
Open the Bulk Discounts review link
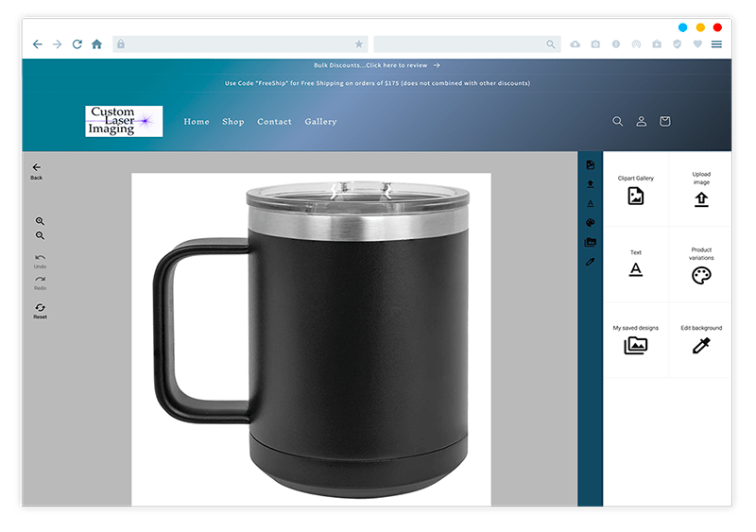[376, 65]
